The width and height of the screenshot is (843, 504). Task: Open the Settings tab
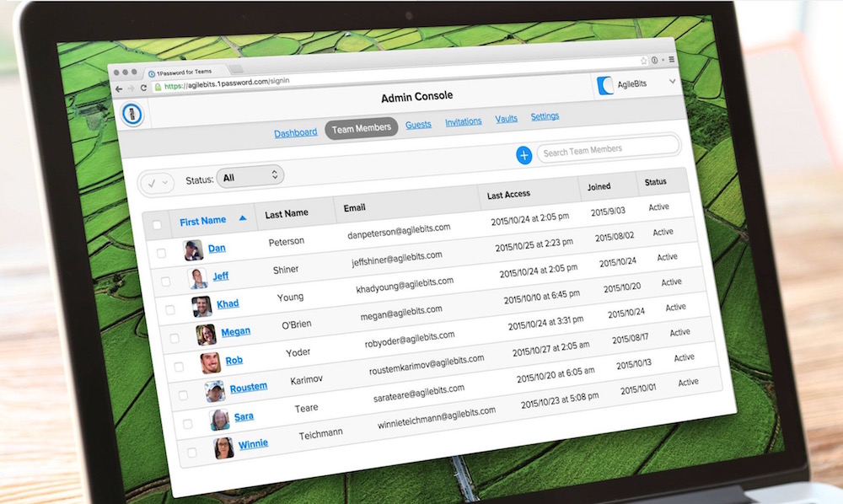pos(545,116)
